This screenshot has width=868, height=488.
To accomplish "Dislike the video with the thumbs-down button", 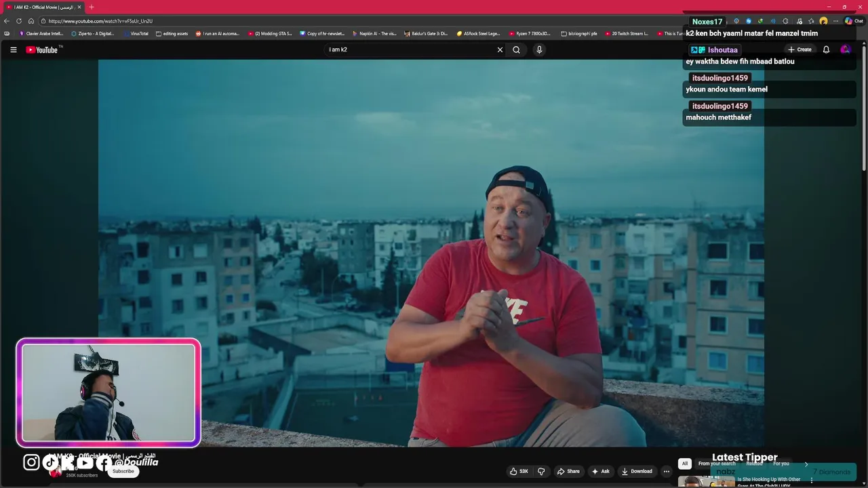I will pyautogui.click(x=541, y=471).
